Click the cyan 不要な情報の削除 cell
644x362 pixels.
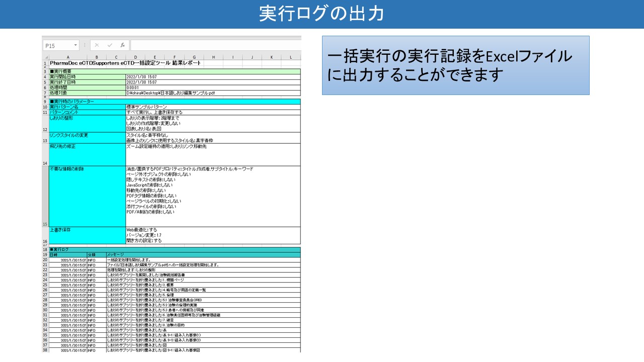tap(87, 196)
